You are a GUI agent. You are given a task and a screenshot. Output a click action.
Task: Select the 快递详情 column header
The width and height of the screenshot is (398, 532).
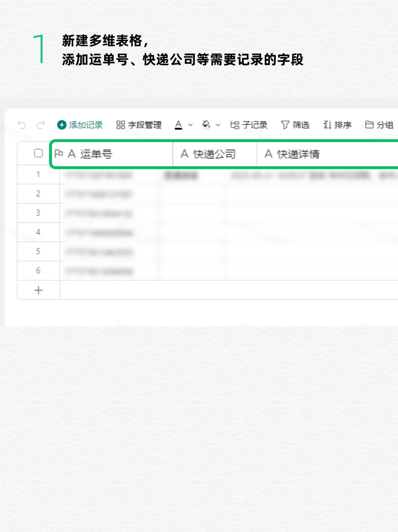coord(298,154)
